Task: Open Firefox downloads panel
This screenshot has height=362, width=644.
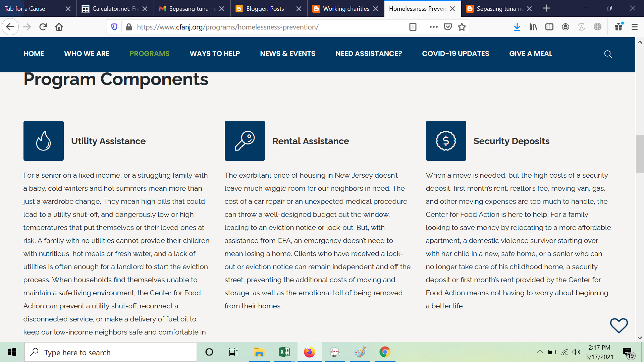Action: (x=517, y=27)
